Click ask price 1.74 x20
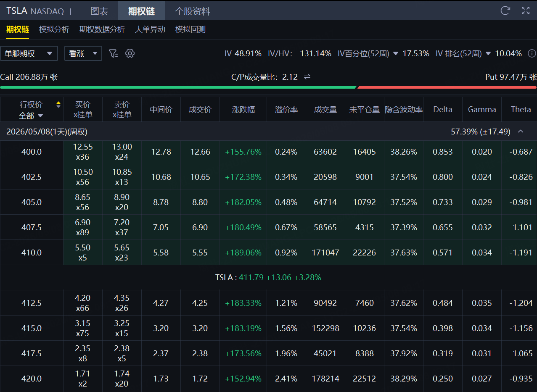This screenshot has height=392, width=537. [x=122, y=379]
